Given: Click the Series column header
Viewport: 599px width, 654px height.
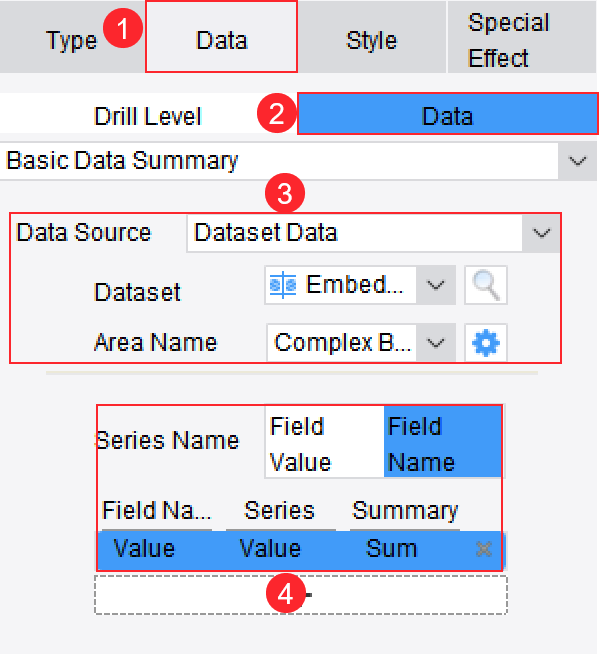Looking at the screenshot, I should pos(280,511).
